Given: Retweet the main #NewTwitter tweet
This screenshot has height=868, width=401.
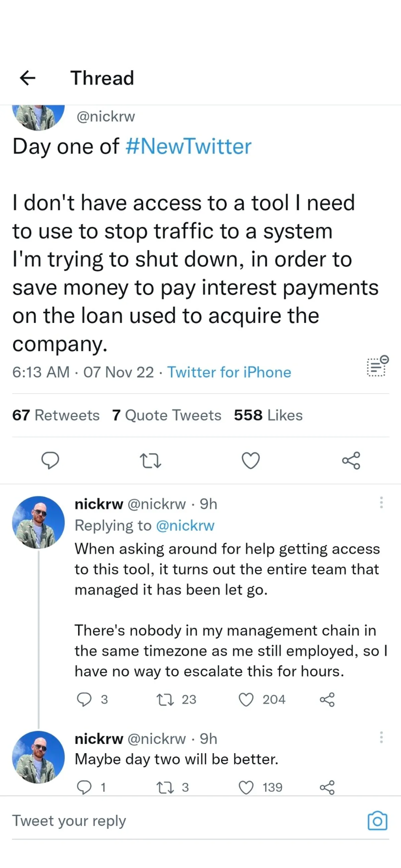Looking at the screenshot, I should (x=150, y=460).
